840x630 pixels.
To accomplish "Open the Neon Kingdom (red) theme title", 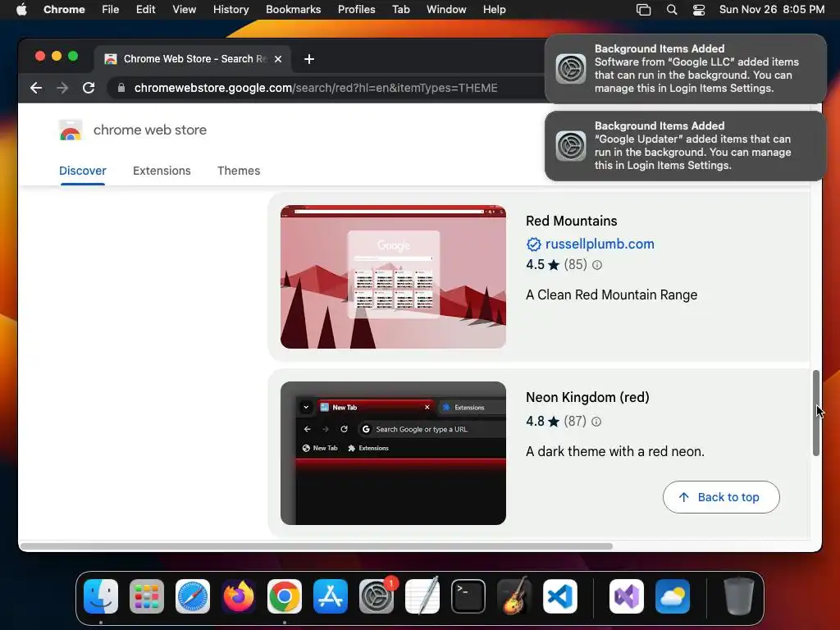I will tap(587, 398).
